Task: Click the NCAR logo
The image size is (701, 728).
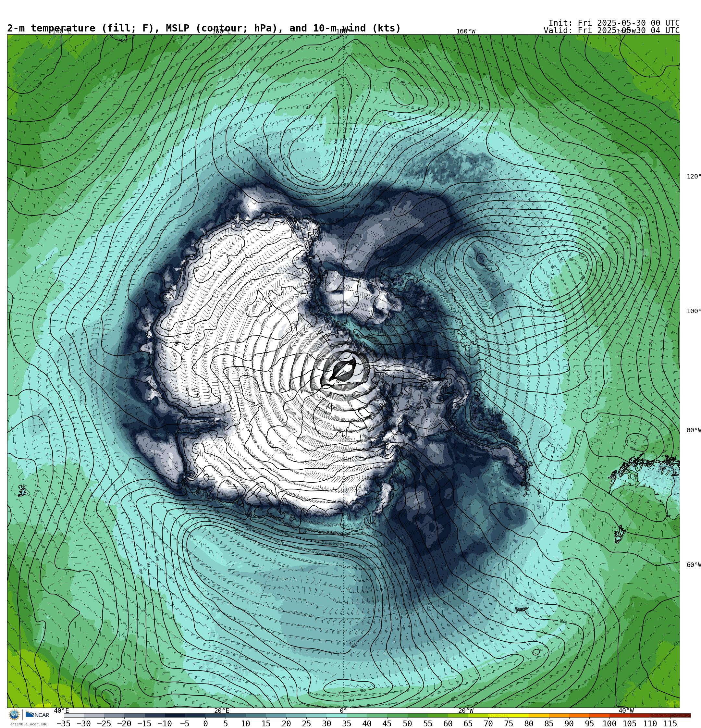Action: tap(37, 715)
